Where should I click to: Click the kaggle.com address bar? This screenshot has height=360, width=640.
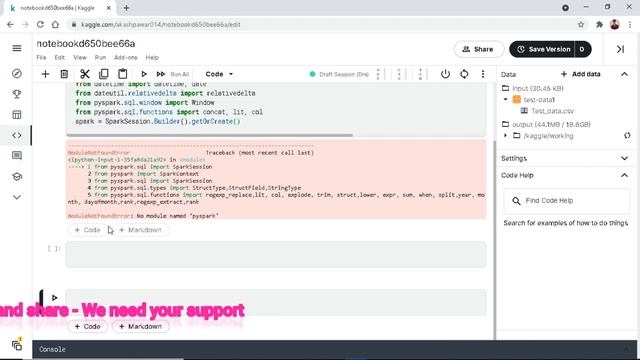coord(322,24)
